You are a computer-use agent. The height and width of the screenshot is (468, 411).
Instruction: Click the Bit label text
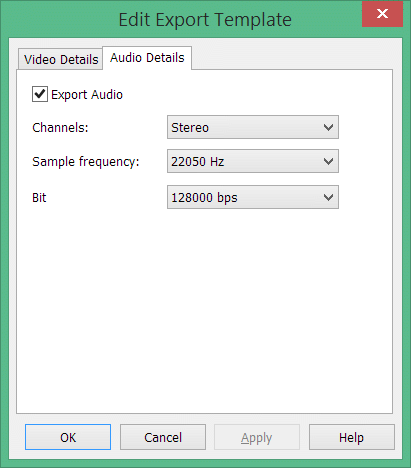(x=39, y=198)
